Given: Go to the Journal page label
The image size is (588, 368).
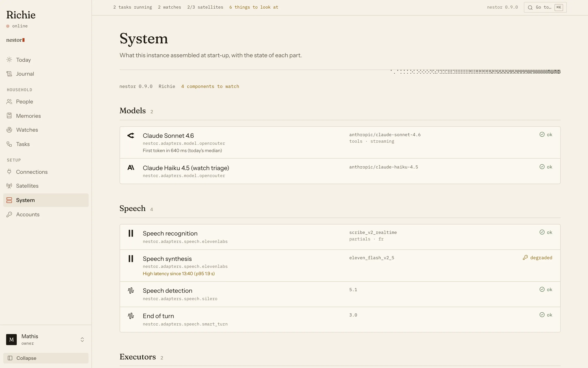Looking at the screenshot, I should tap(25, 74).
